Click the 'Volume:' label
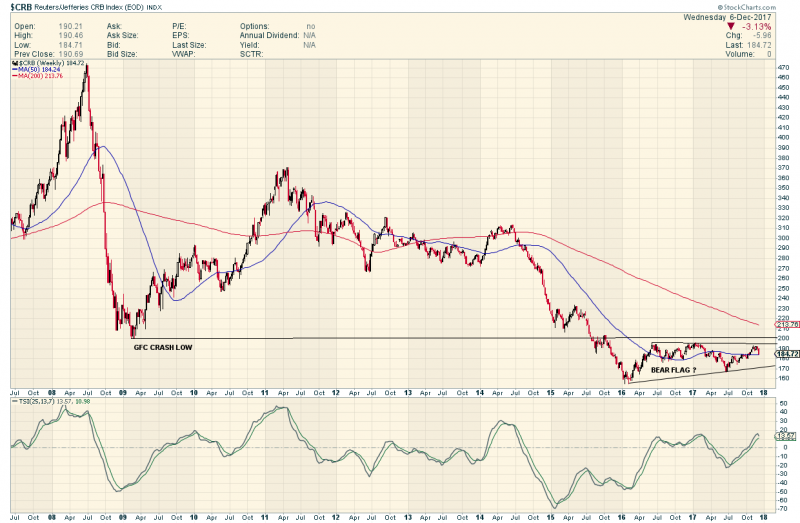 pos(740,54)
